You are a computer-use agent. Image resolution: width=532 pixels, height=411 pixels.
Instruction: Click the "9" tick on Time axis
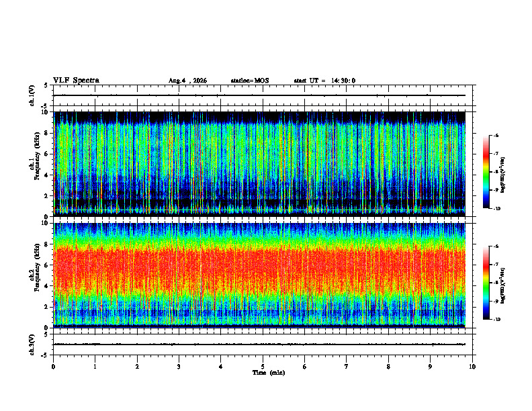(x=430, y=367)
